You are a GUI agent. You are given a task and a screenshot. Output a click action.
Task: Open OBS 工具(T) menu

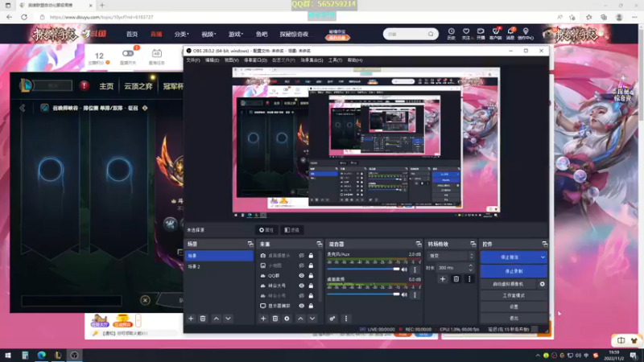(x=335, y=60)
